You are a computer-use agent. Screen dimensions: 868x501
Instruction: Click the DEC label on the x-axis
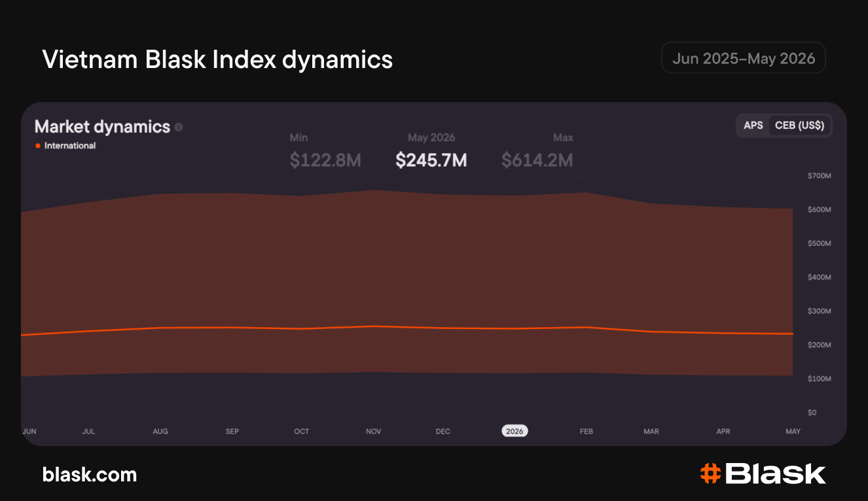[x=443, y=432]
